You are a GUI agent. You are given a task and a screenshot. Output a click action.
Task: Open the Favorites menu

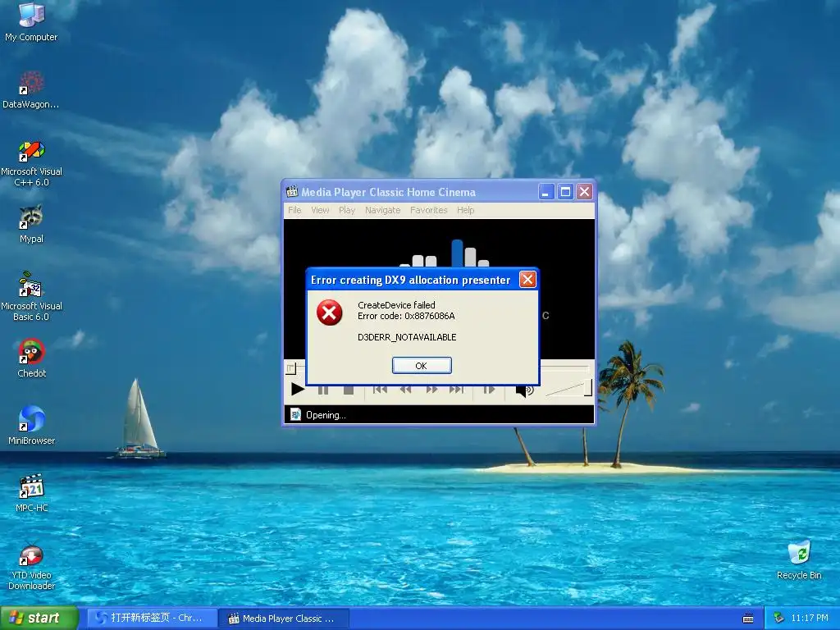(x=428, y=210)
